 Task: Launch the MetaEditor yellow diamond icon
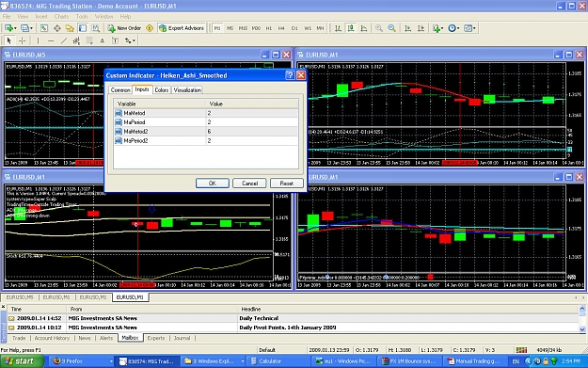point(150,28)
